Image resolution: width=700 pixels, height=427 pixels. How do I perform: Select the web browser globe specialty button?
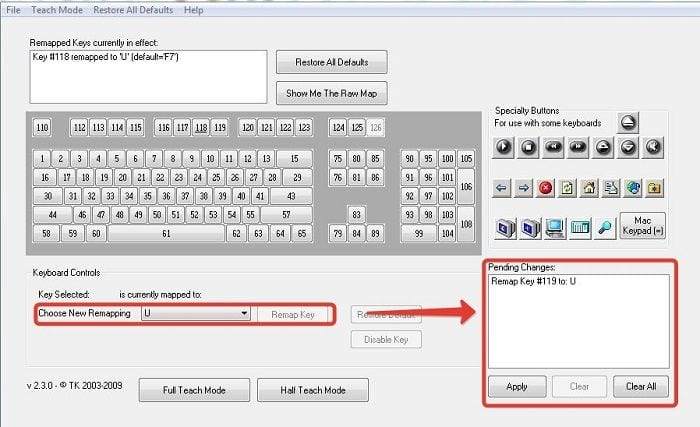pyautogui.click(x=632, y=187)
